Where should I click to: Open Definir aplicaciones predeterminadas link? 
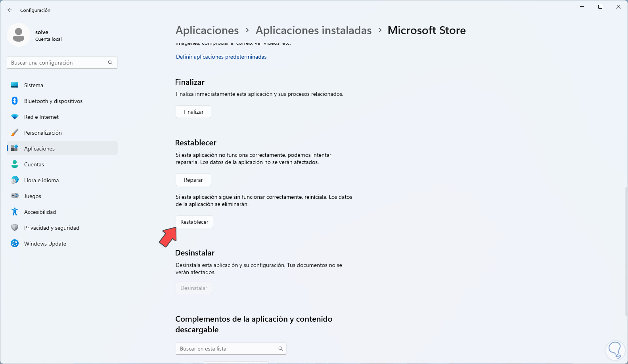(x=221, y=57)
